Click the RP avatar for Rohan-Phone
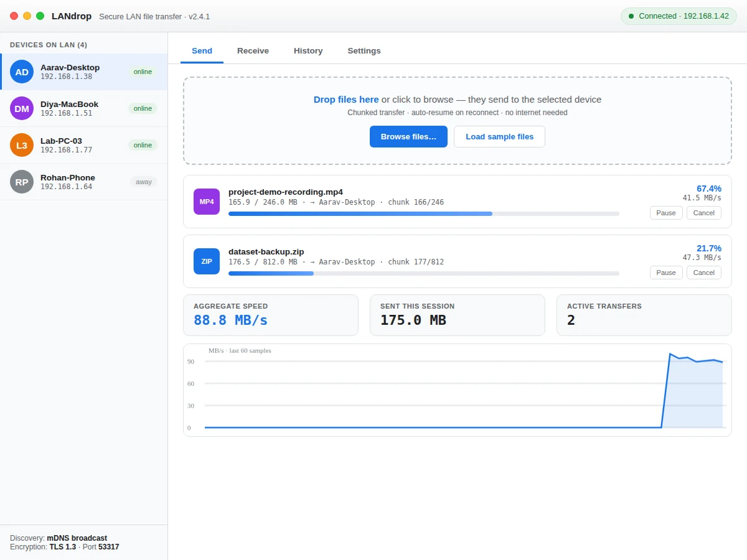747x560 pixels. pos(22,182)
